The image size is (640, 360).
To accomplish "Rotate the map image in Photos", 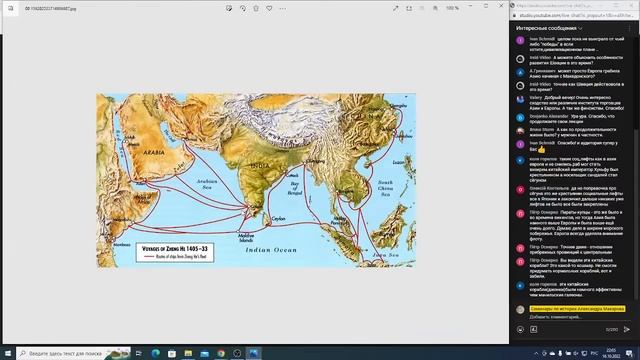I will 242,8.
